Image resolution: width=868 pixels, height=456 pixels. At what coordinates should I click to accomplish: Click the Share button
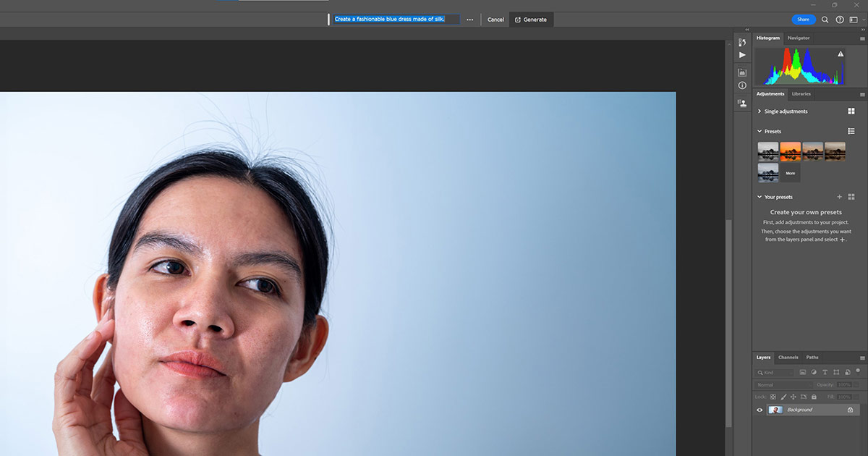pyautogui.click(x=803, y=20)
